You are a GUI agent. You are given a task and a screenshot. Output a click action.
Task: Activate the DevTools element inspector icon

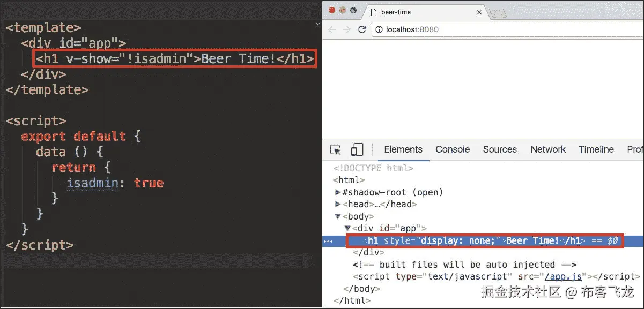click(x=336, y=150)
